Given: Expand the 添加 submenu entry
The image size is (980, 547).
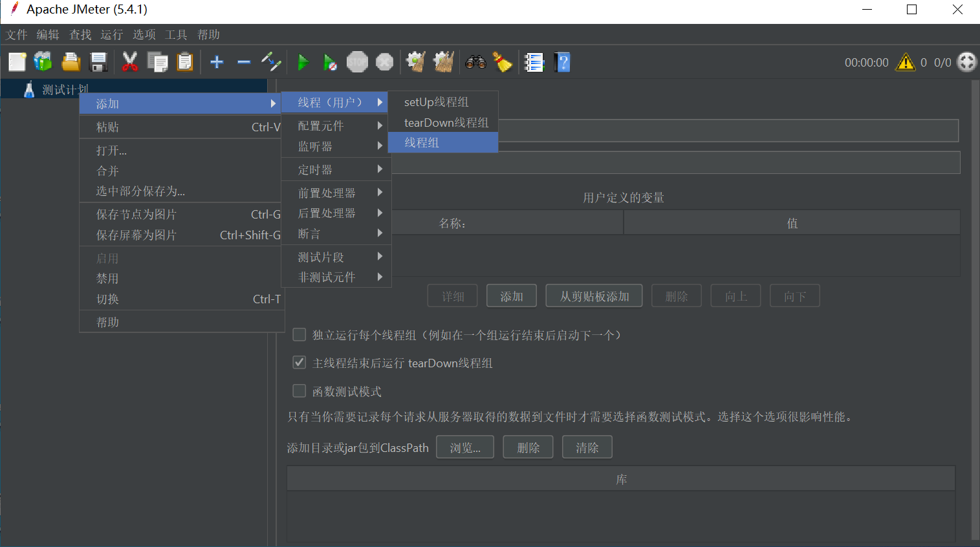Looking at the screenshot, I should click(x=181, y=103).
